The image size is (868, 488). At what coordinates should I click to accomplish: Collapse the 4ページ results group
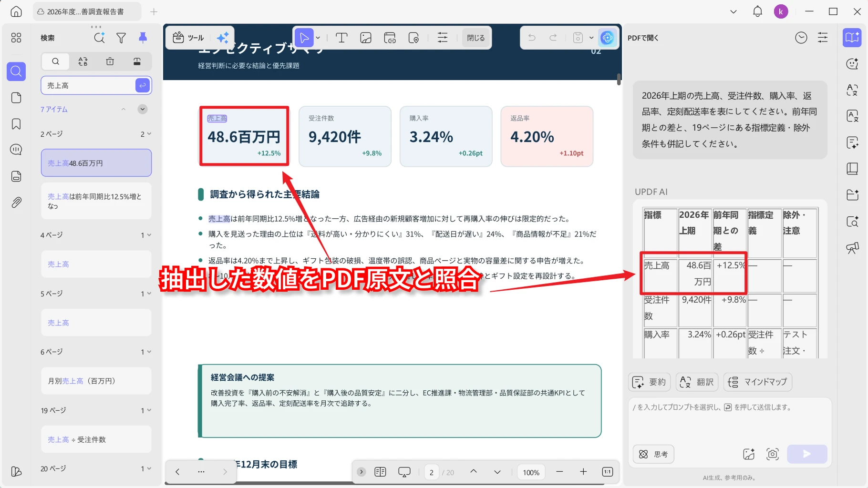coord(149,235)
